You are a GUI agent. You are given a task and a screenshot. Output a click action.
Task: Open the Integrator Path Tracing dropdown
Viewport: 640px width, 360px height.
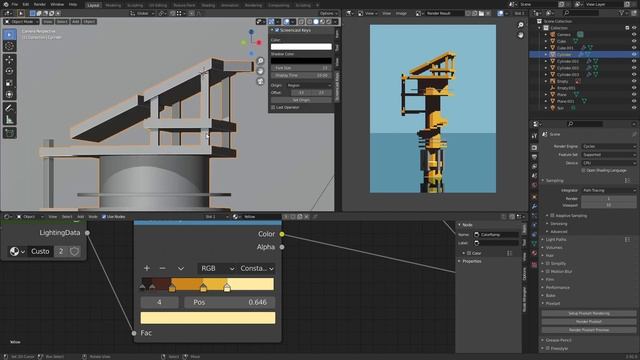click(609, 191)
